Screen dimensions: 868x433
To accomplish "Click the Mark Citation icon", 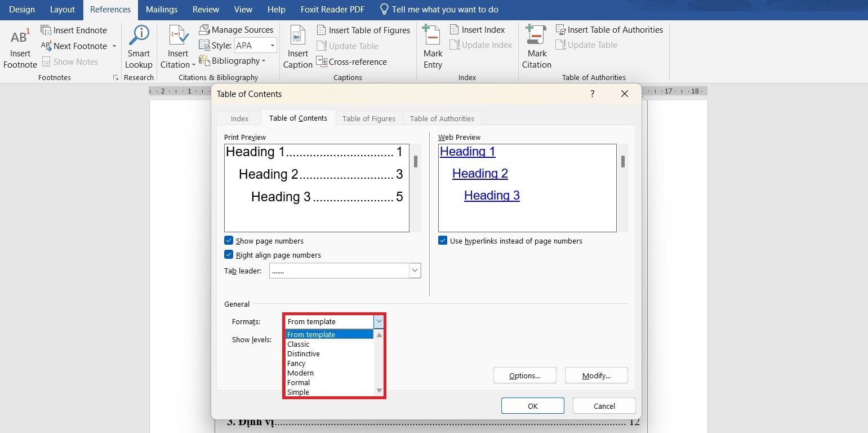I will (x=536, y=36).
